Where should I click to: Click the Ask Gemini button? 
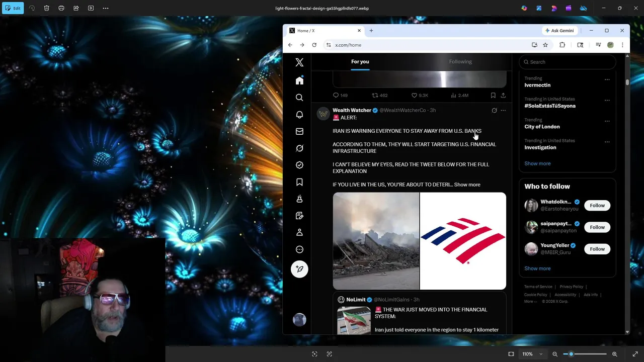(559, 31)
